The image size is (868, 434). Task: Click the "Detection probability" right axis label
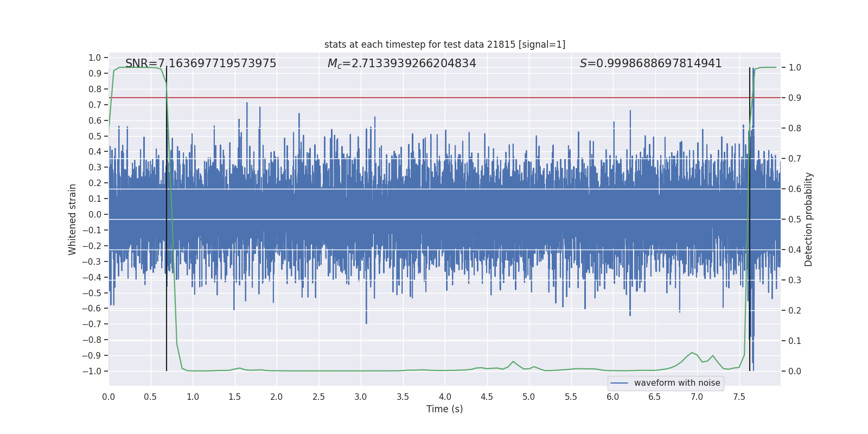click(808, 219)
